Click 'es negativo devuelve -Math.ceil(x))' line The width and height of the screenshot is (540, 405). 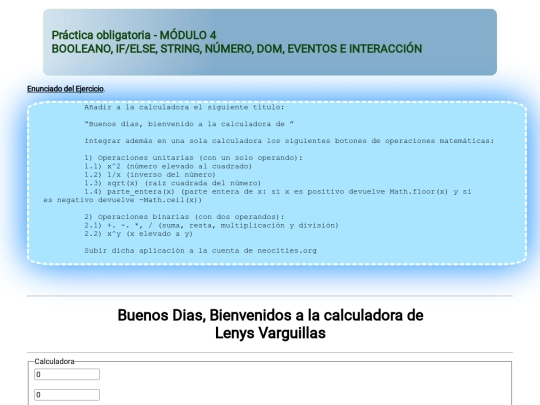(x=123, y=200)
